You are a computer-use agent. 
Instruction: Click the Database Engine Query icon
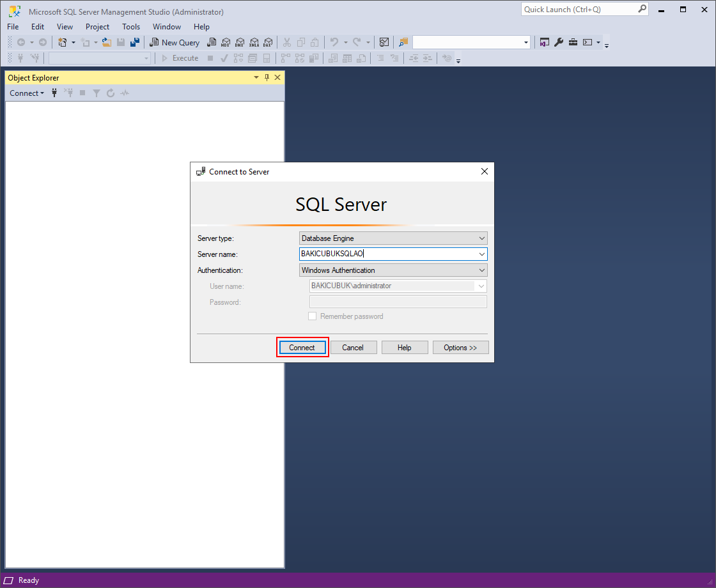[x=212, y=42]
